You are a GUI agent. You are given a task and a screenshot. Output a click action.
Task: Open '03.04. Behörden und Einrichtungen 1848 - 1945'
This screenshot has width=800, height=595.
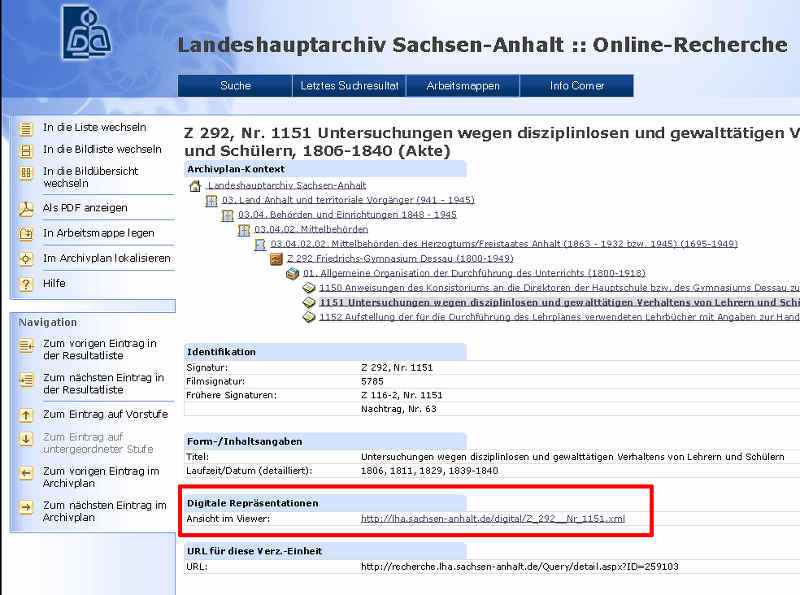click(347, 215)
